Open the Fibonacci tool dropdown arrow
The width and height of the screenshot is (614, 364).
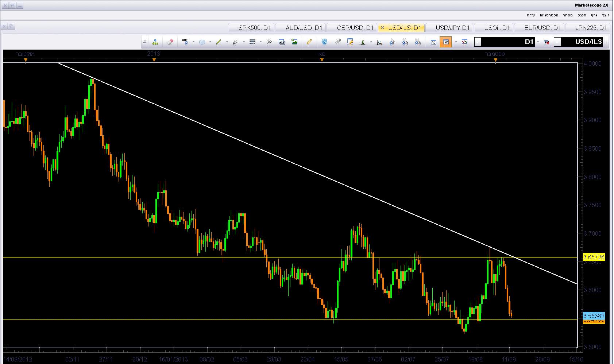tap(260, 42)
